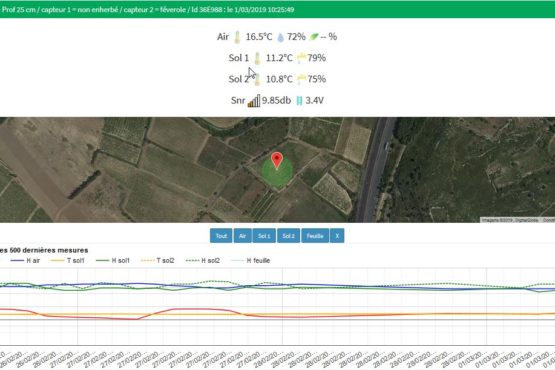Toggle the H air series in legend

click(25, 261)
